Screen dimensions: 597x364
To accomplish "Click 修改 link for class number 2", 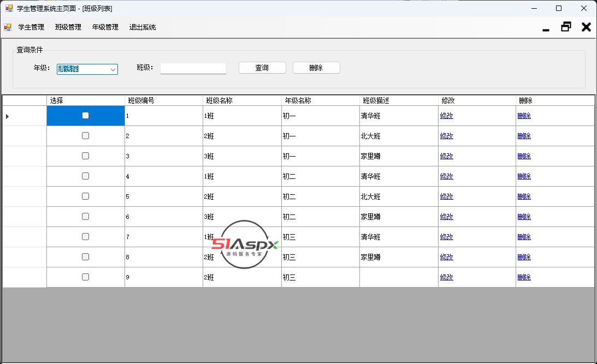I will point(446,136).
